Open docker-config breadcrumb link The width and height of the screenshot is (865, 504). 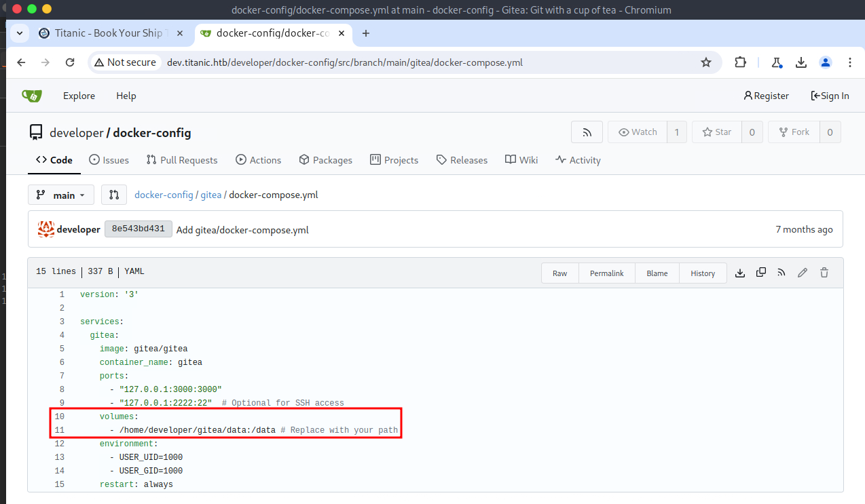point(164,195)
